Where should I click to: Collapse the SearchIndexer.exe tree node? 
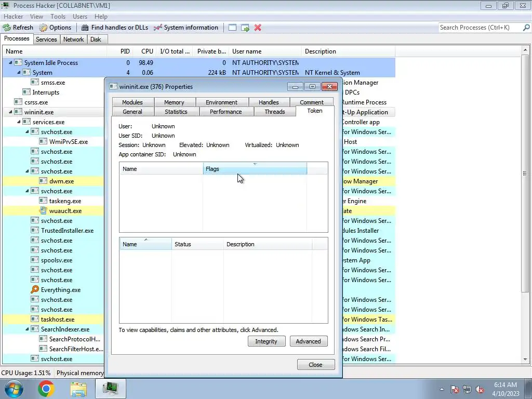point(27,329)
